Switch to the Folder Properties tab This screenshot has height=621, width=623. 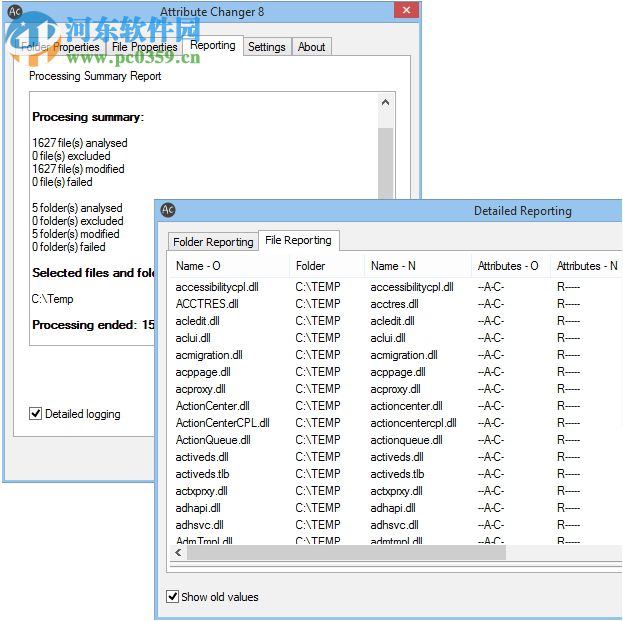pos(60,47)
